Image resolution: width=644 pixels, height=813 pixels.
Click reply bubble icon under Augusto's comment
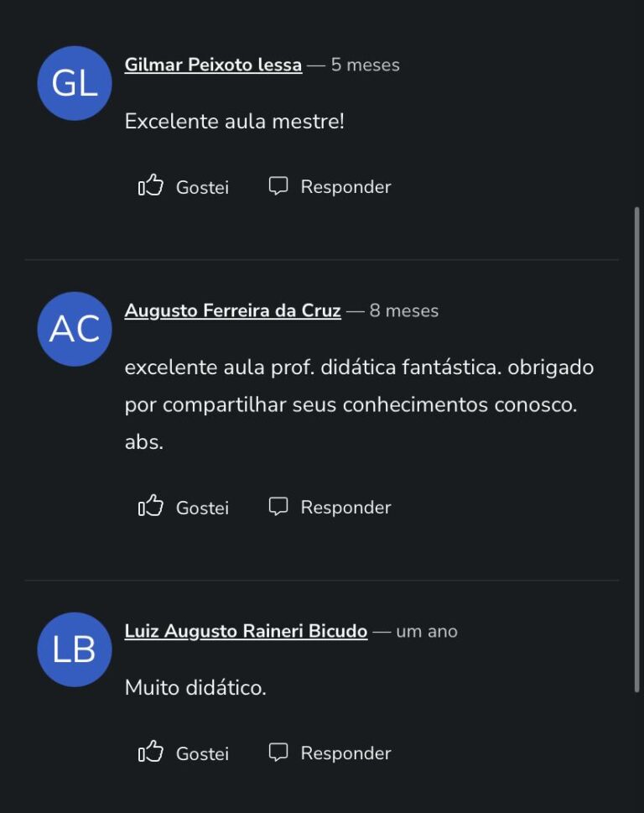click(x=278, y=506)
